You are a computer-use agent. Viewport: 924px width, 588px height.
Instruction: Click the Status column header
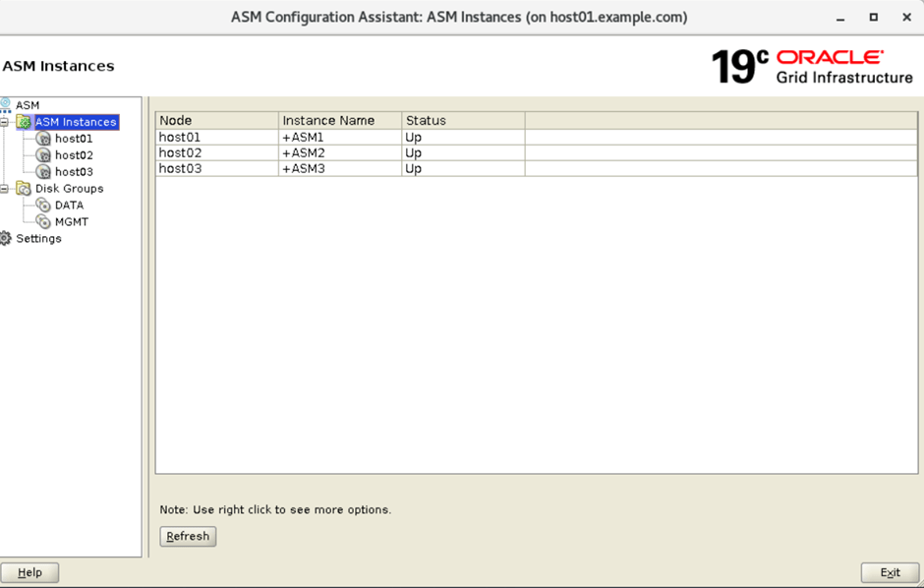click(463, 120)
